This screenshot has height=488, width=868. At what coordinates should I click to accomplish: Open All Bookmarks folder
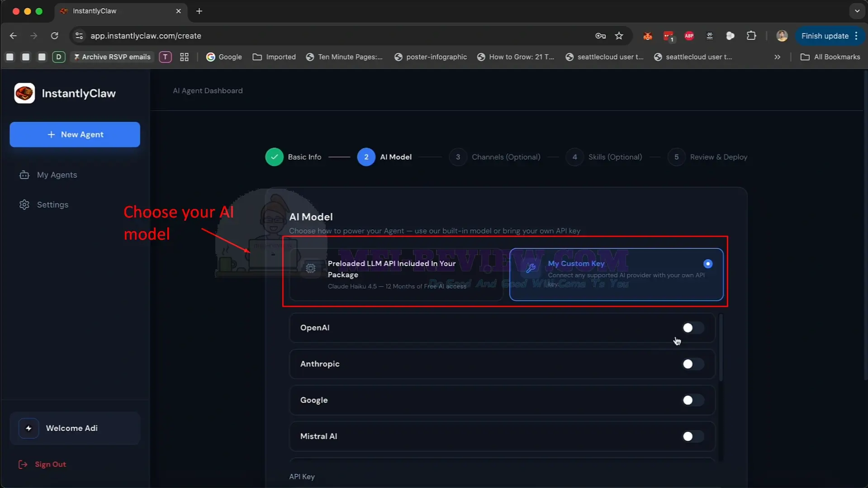tap(830, 57)
